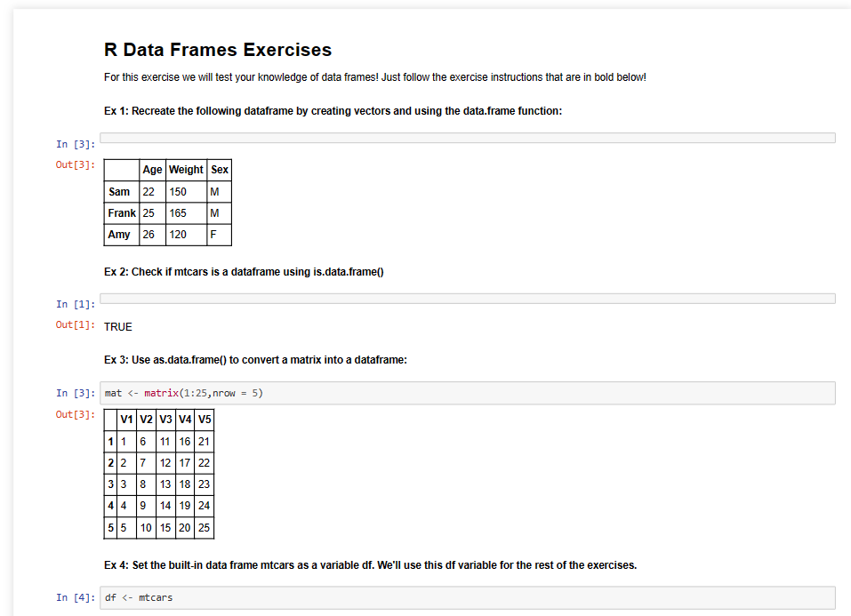Click the Age column header

(x=153, y=170)
